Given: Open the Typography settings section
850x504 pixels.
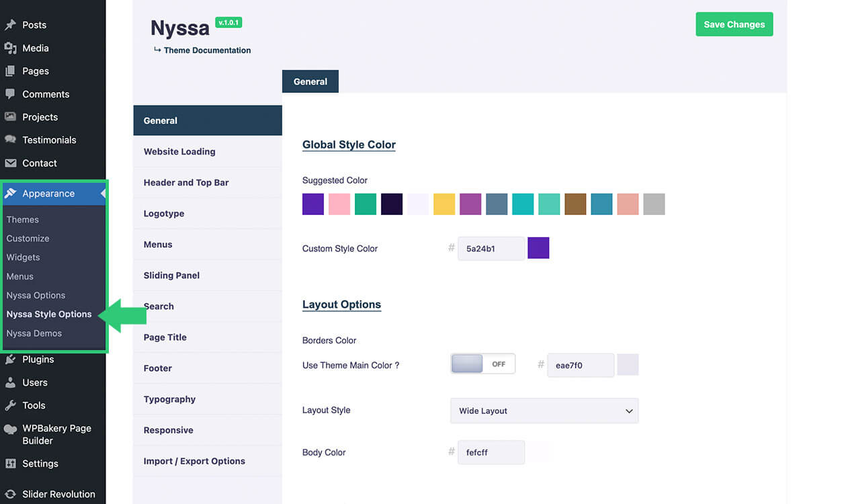Looking at the screenshot, I should click(x=169, y=399).
